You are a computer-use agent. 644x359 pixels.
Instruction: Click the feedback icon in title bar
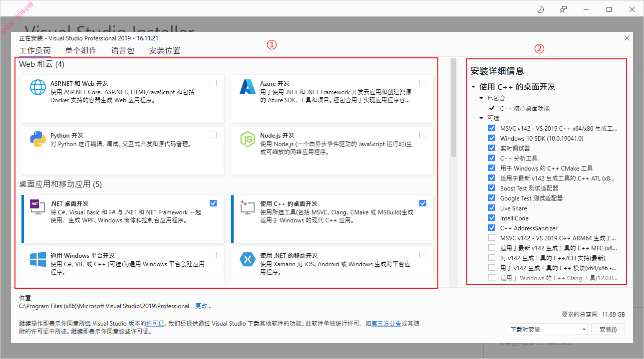click(x=563, y=9)
